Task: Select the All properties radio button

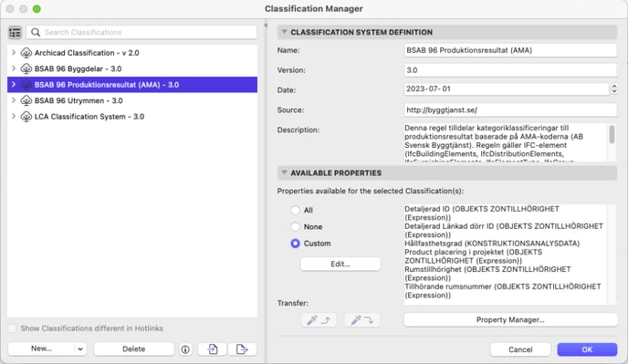Action: tap(295, 210)
